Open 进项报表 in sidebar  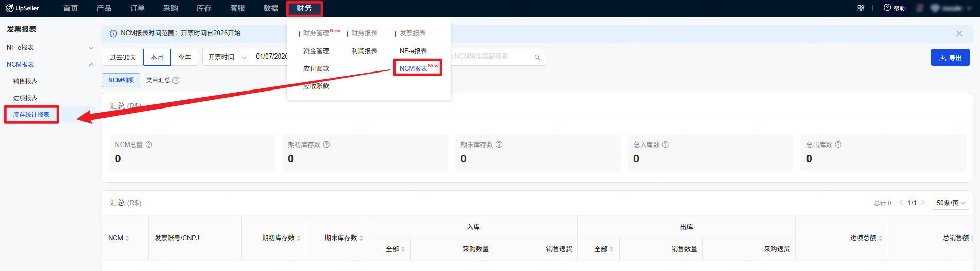pyautogui.click(x=25, y=98)
